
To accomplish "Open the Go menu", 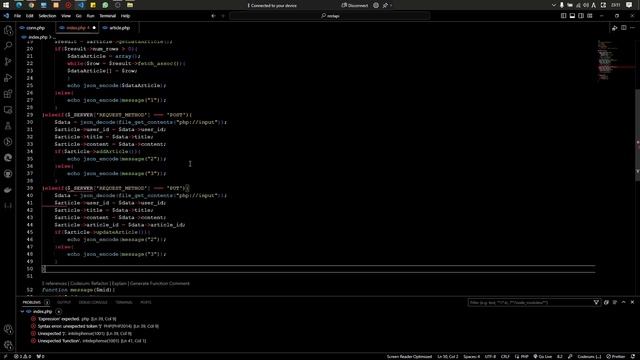I will pos(78,16).
